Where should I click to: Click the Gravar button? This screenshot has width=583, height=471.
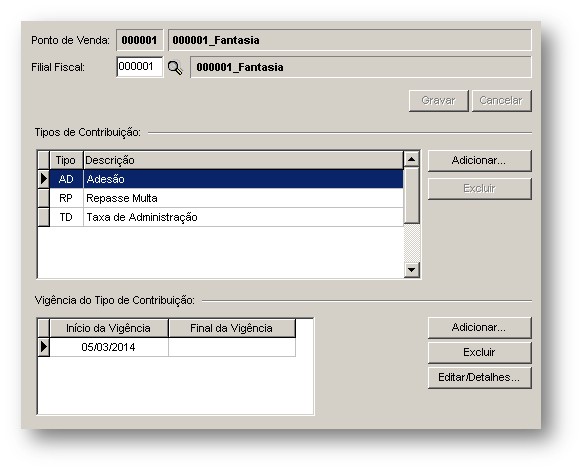[438, 100]
